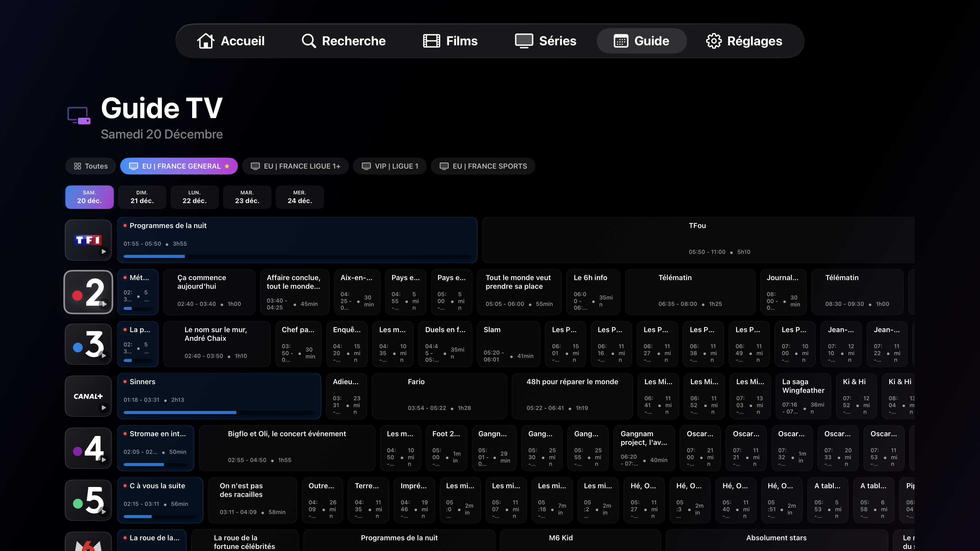980x551 pixels.
Task: Select the DIM. 21 déc. day tab
Action: [142, 197]
